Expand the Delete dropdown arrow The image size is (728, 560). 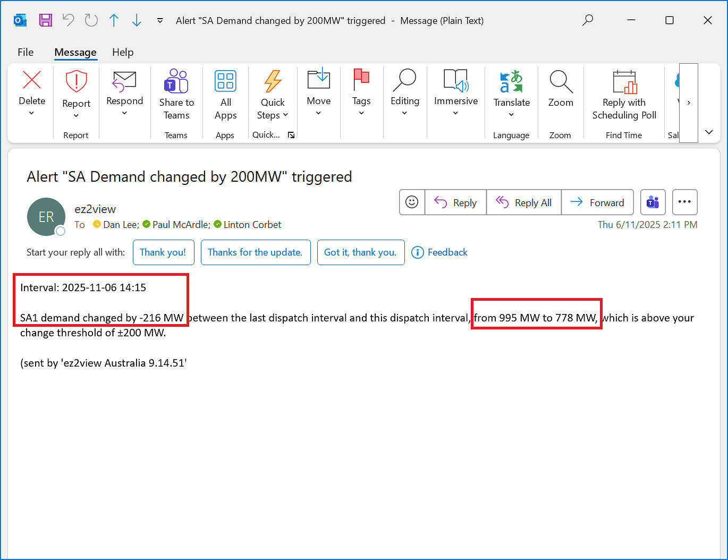32,113
